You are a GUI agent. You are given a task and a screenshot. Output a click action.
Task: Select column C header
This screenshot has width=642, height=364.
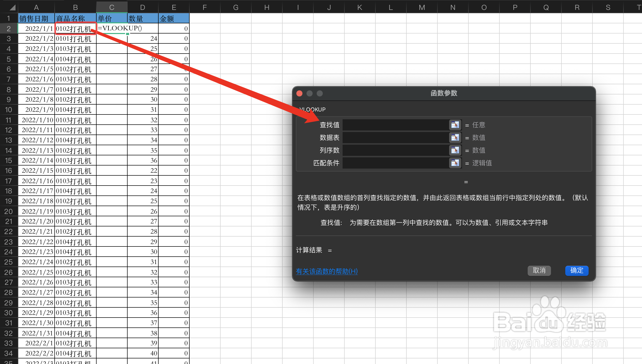(x=112, y=7)
